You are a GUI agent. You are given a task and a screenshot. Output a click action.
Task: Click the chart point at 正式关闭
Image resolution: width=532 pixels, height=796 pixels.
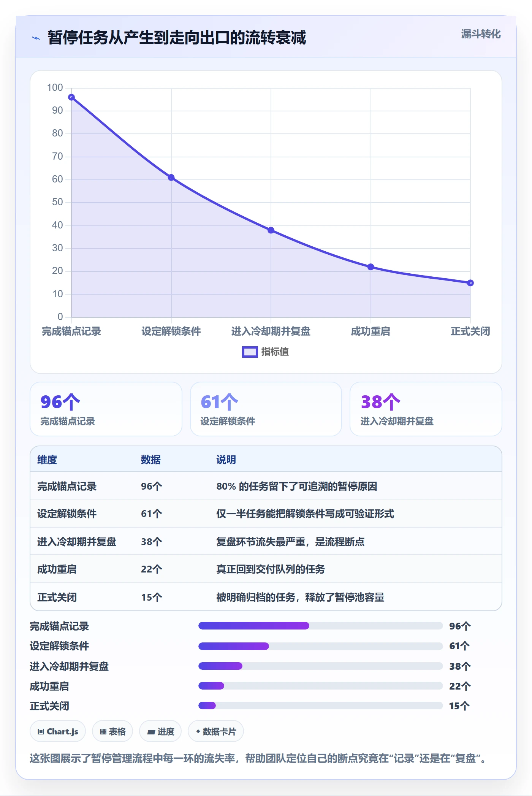point(470,283)
